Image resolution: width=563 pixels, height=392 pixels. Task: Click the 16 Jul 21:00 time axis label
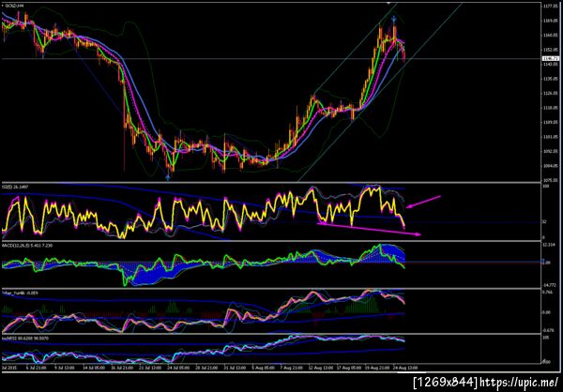coord(123,368)
